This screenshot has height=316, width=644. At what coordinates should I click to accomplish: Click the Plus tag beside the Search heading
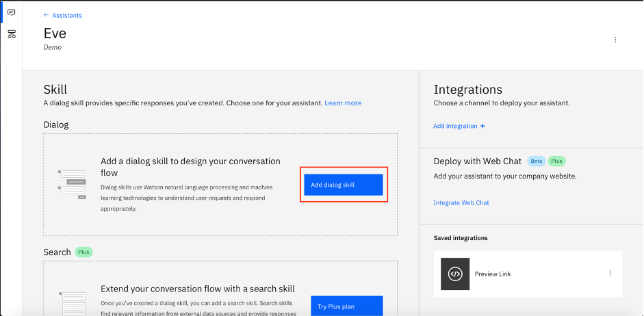(83, 252)
